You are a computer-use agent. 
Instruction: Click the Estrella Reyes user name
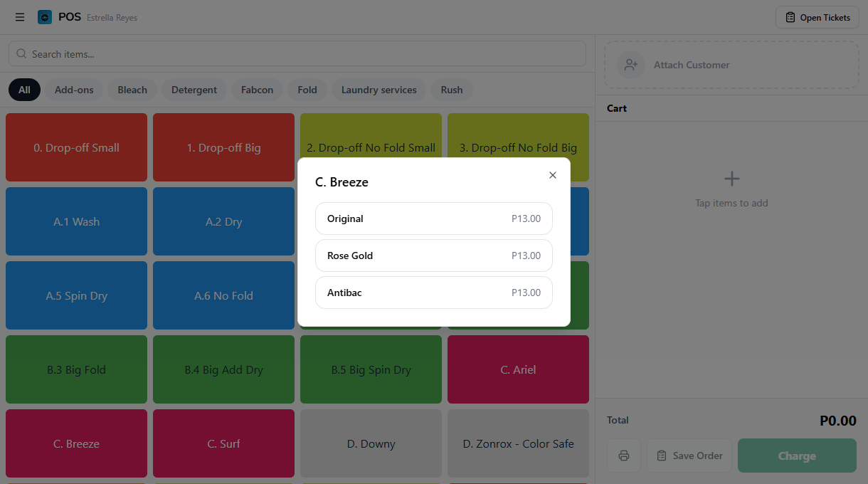tap(112, 18)
